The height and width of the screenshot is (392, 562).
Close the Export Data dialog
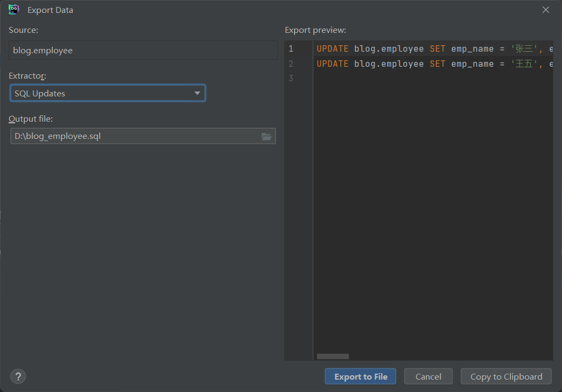click(545, 10)
